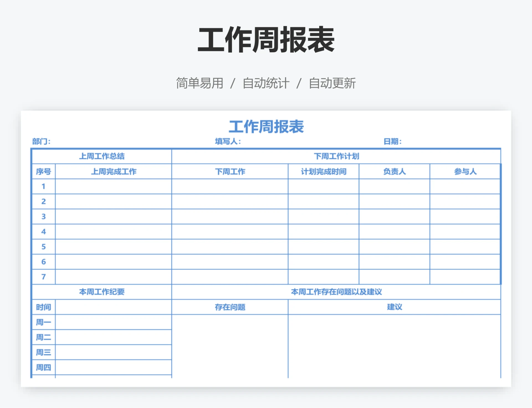
Task: Click the 下周工作 column header
Action: click(230, 171)
